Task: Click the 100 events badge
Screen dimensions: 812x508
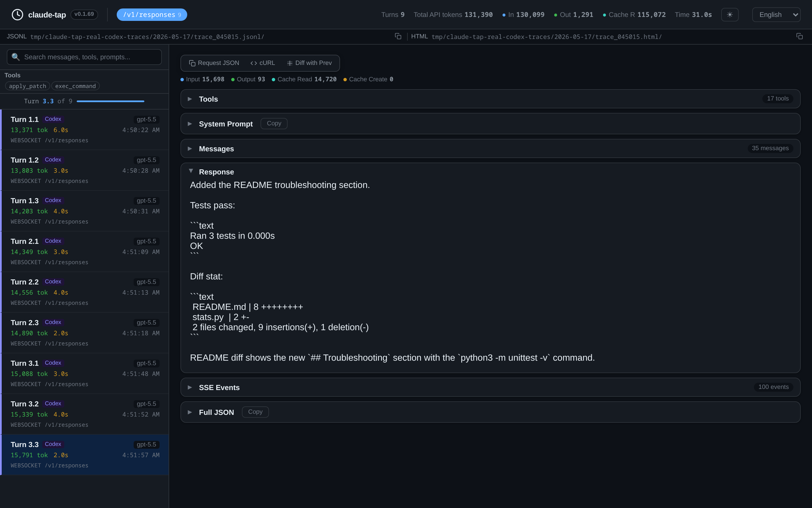Action: pos(773,387)
